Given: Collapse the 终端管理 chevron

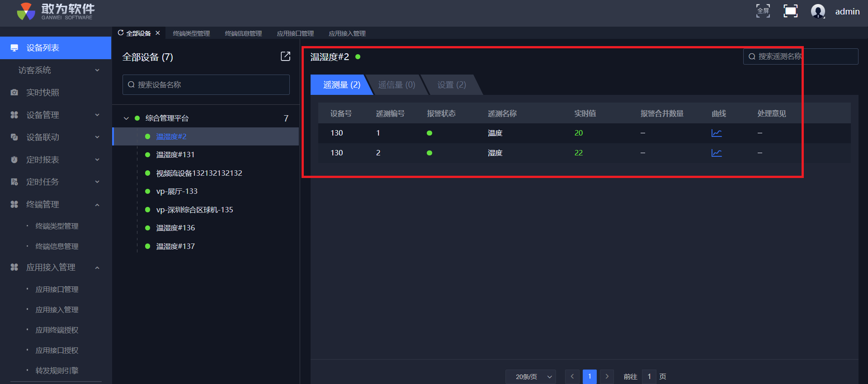Looking at the screenshot, I should tap(97, 205).
